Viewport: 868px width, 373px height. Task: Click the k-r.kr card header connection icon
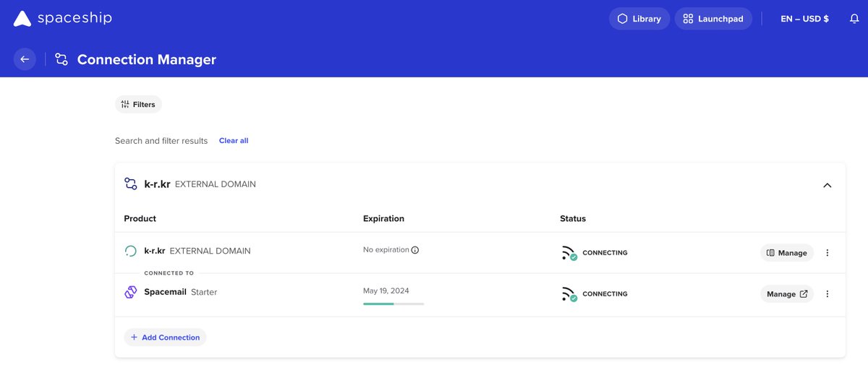131,184
